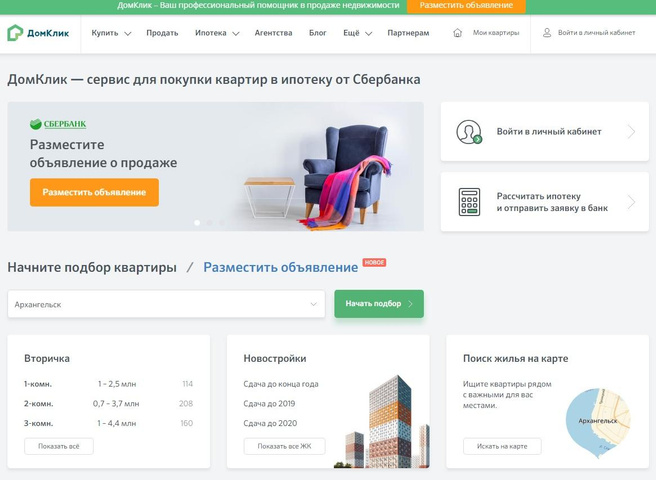Click the house icon beside Мои квартиры

pos(458,33)
